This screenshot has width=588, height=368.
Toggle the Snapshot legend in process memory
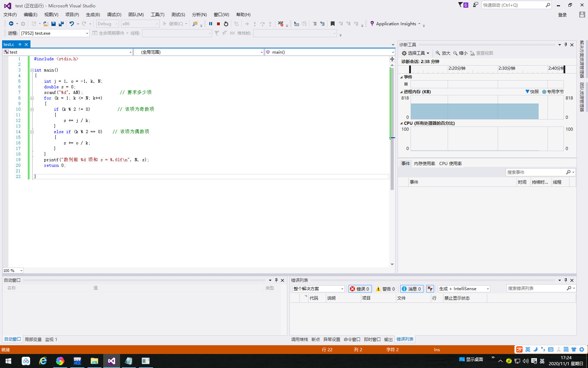(x=532, y=91)
